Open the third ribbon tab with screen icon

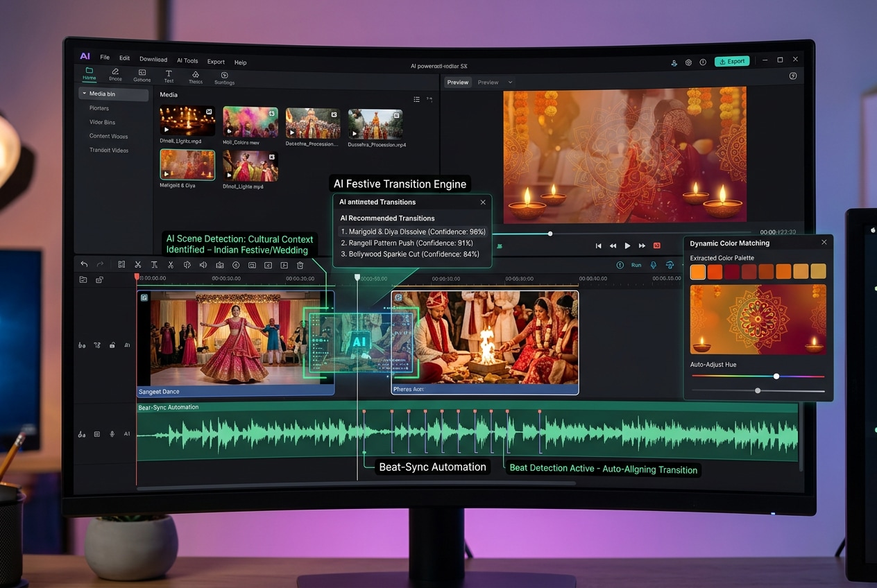point(142,76)
